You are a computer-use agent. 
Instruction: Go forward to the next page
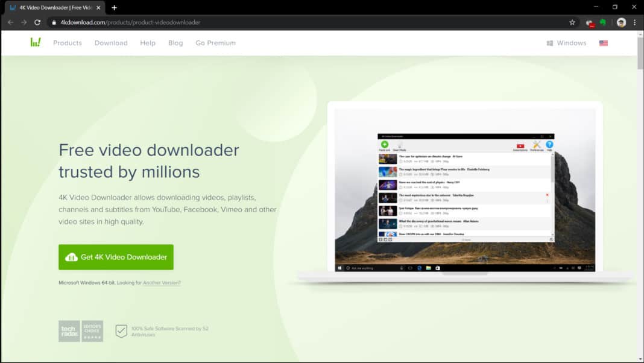pos(24,22)
